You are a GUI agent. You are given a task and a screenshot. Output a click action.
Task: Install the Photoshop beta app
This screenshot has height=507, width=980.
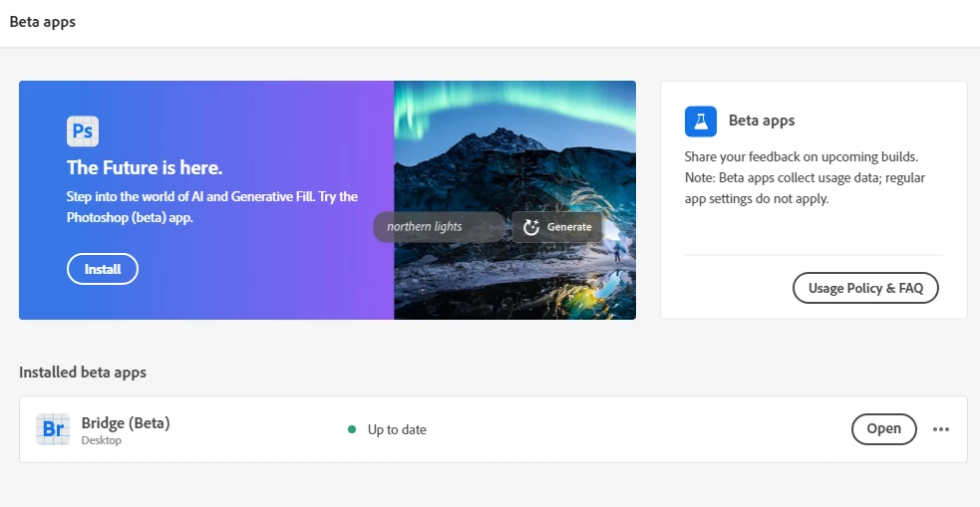coord(103,269)
